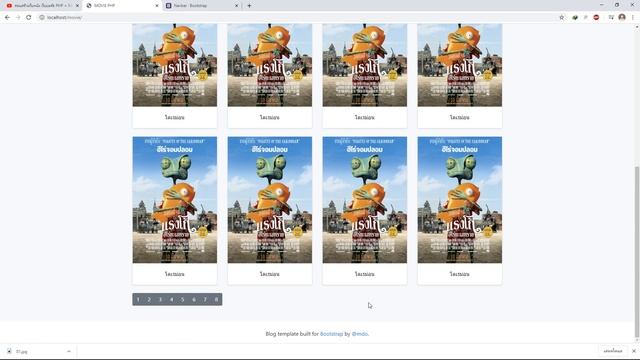Open a new tab with plus button
Screen dimensions: 640x360
pyautogui.click(x=249, y=6)
